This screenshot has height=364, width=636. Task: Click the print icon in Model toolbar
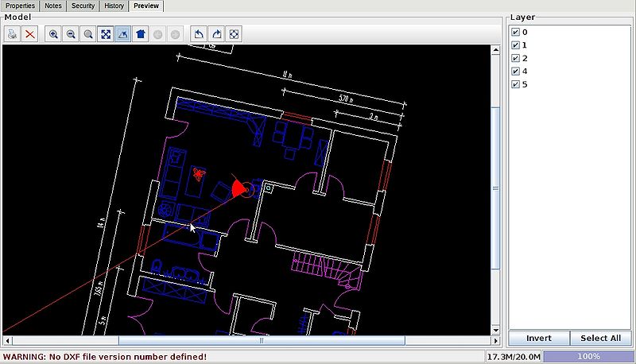[x=12, y=34]
